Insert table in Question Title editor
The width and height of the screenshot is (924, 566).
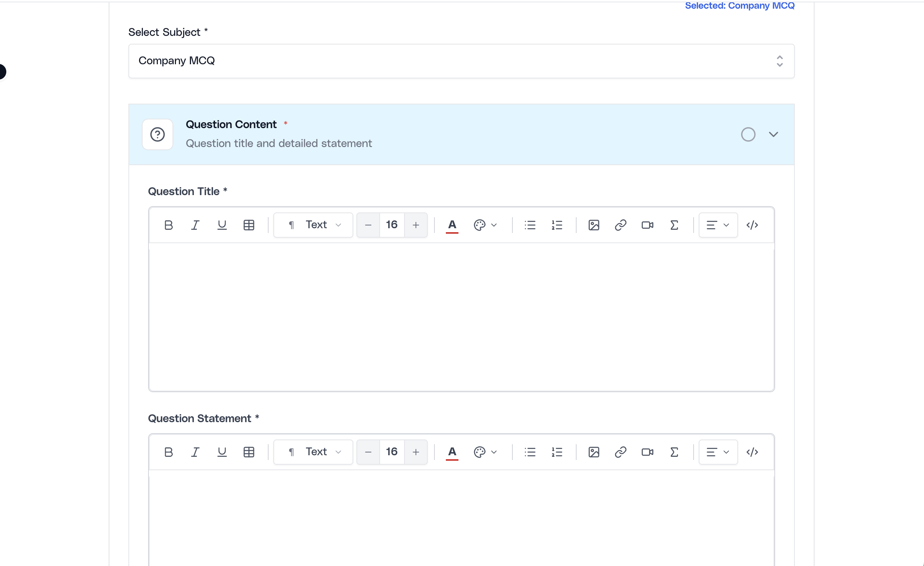coord(249,225)
